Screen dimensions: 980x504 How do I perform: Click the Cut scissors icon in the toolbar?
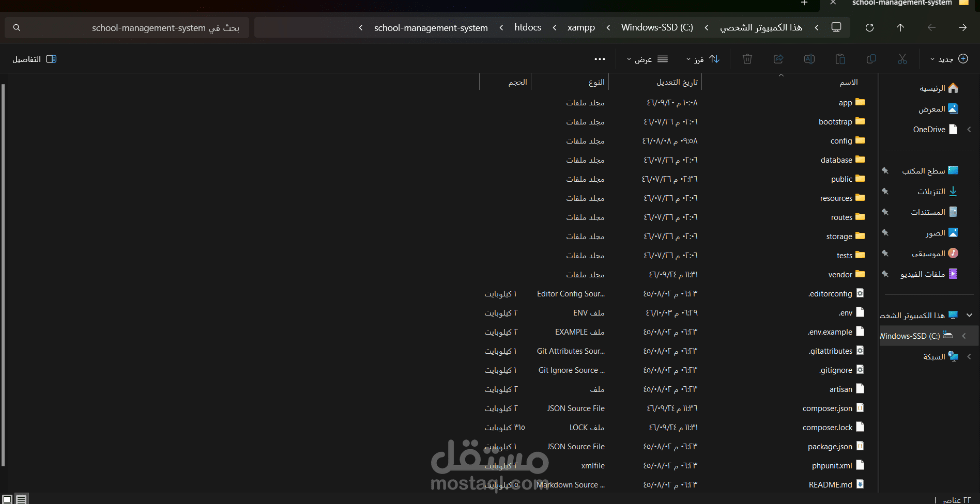pyautogui.click(x=902, y=59)
